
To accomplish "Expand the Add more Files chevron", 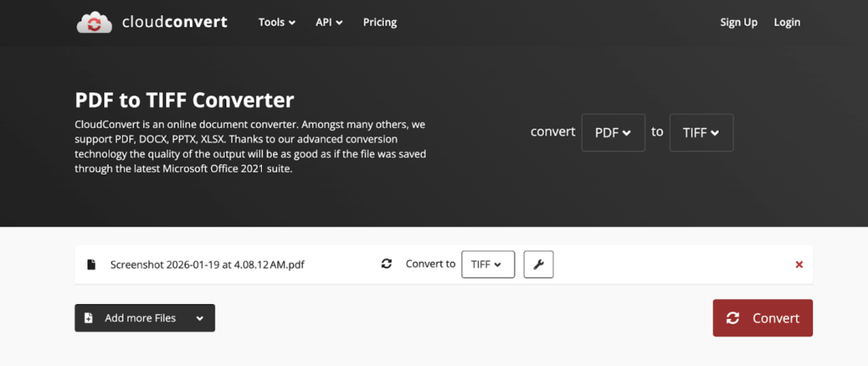I will (x=200, y=319).
